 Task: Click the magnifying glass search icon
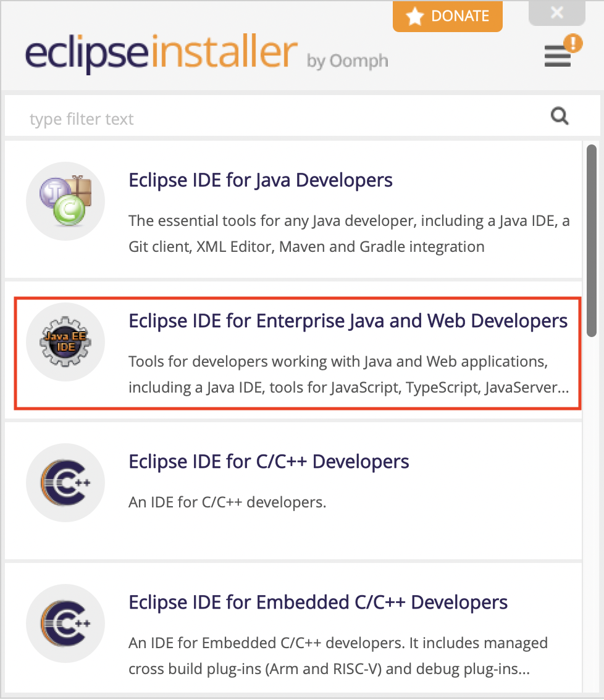(560, 117)
